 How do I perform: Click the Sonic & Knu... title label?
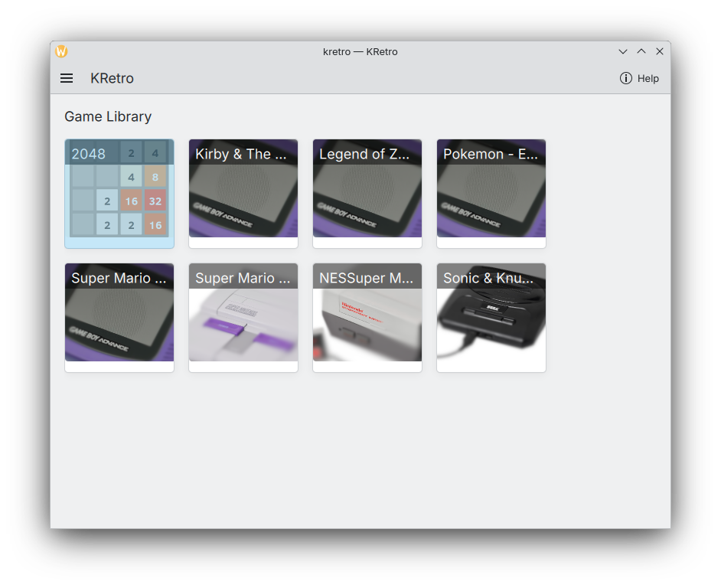coord(488,278)
